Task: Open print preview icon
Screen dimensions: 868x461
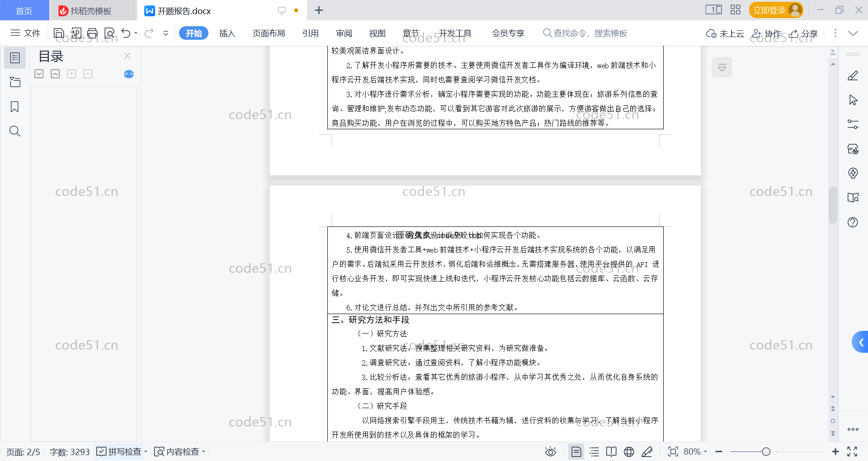Action: pos(110,33)
